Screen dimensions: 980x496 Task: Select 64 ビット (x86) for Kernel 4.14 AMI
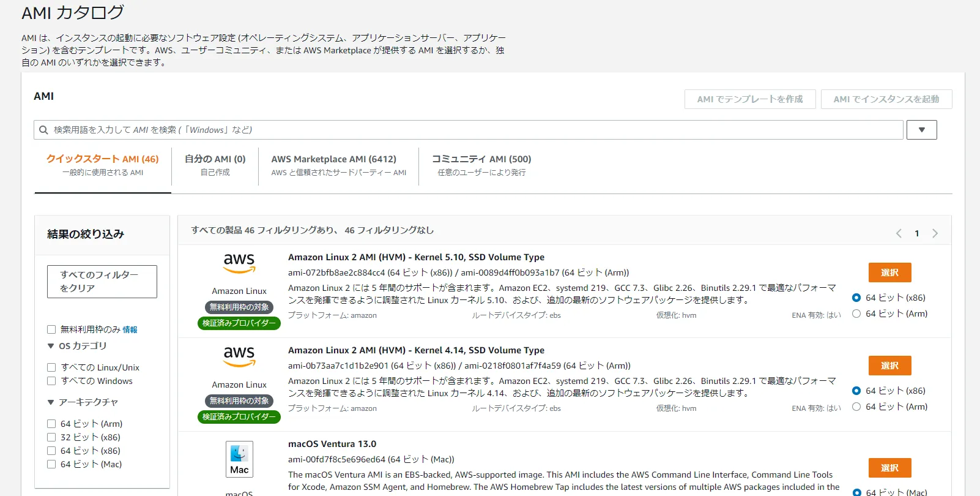[856, 391]
